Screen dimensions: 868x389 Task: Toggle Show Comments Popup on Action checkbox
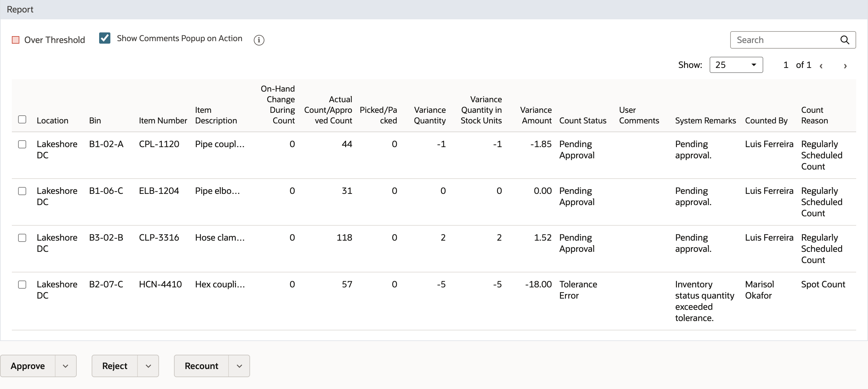pos(105,38)
